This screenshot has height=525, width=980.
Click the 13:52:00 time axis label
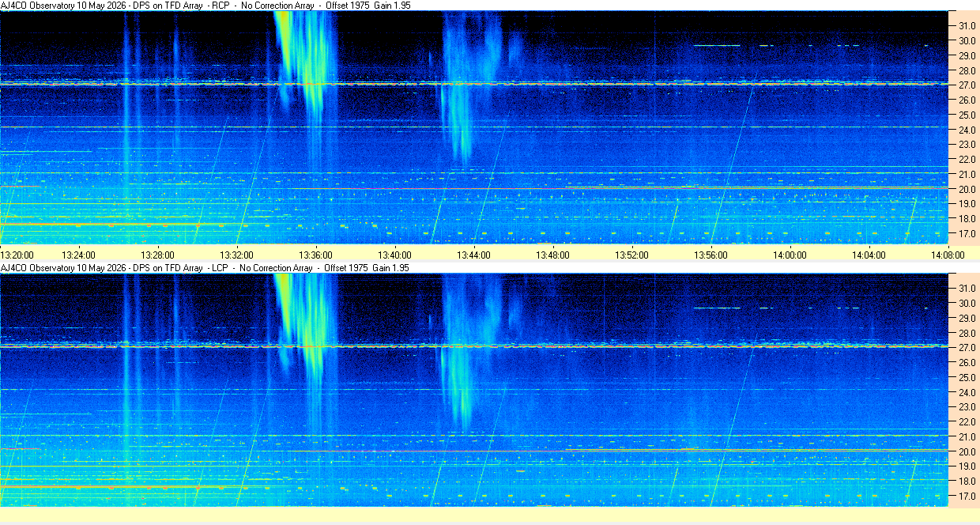631,255
